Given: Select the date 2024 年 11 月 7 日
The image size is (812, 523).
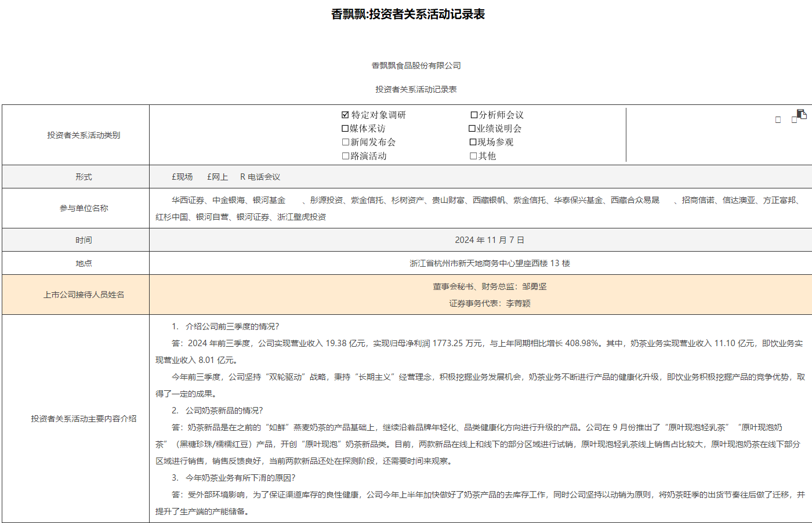Looking at the screenshot, I should pos(490,240).
